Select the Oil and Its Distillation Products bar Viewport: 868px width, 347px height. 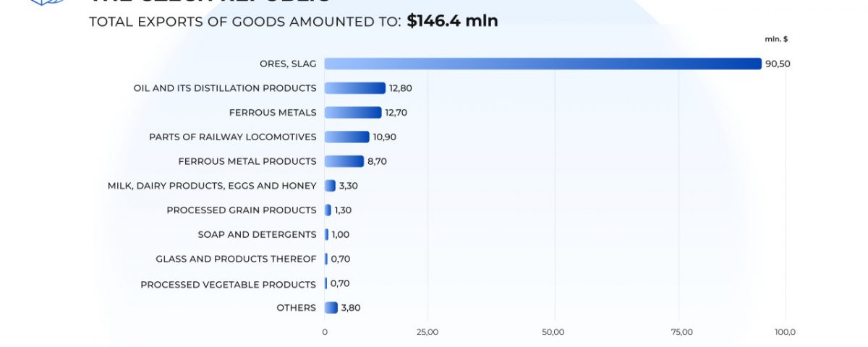click(x=354, y=88)
